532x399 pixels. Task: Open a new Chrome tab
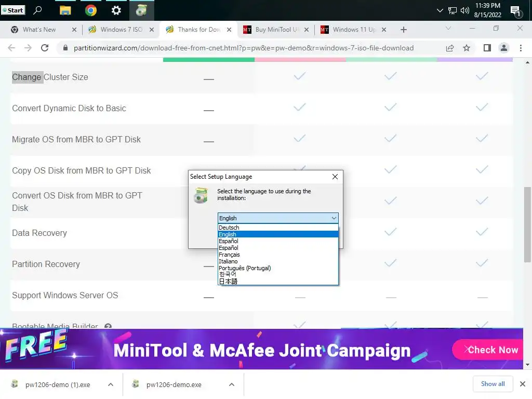coord(403,30)
